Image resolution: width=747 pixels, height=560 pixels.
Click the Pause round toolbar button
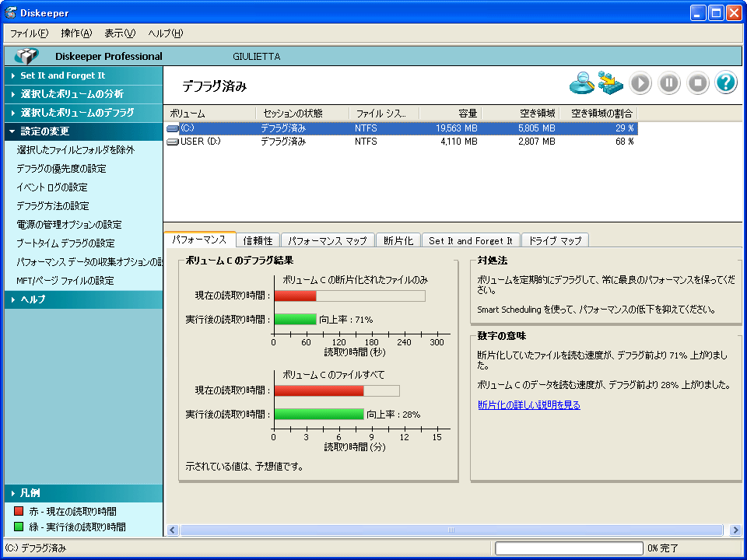tap(669, 83)
